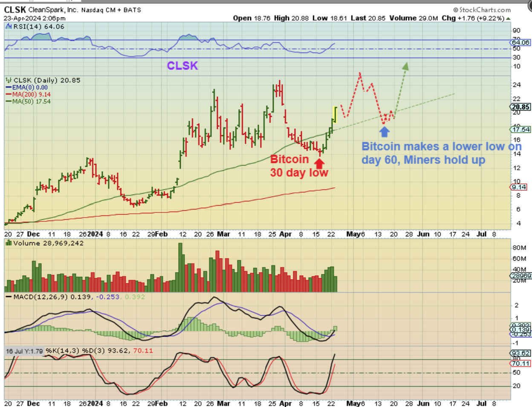532x407 pixels.
Task: Click the 17.54 MA(50) axis tag
Action: (520, 129)
